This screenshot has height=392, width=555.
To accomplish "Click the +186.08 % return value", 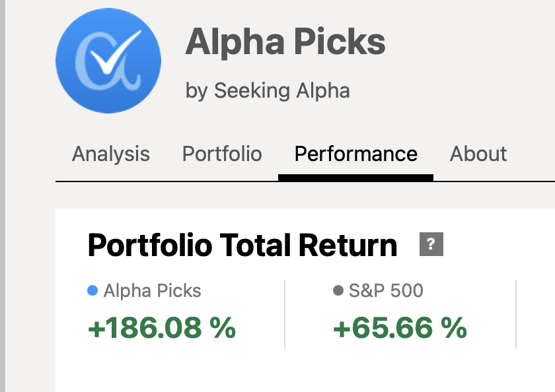I will tap(162, 328).
